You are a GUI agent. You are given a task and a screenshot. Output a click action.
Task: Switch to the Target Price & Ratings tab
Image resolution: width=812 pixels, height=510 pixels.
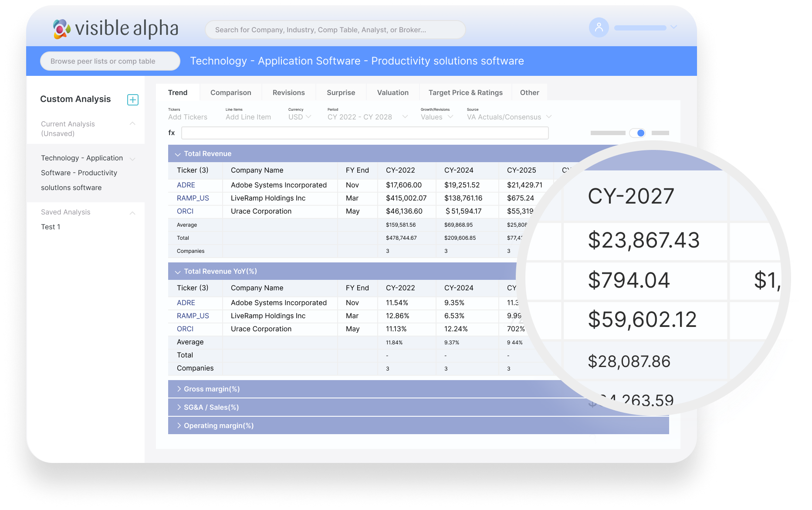coord(466,92)
